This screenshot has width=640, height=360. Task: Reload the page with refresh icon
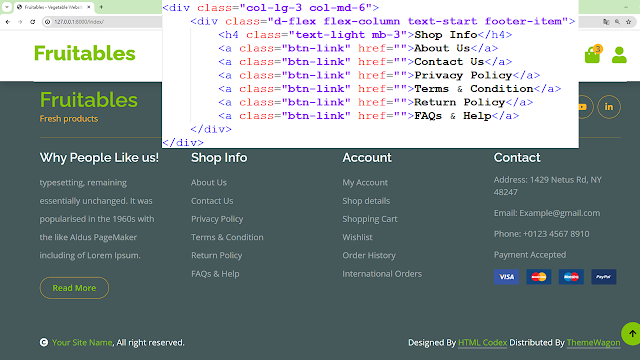coord(33,22)
